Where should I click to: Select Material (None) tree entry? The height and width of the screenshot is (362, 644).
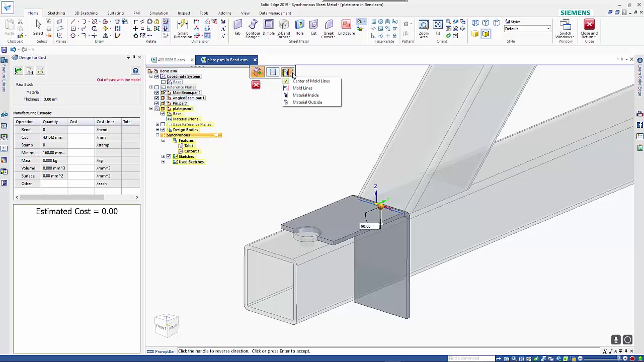click(x=186, y=119)
